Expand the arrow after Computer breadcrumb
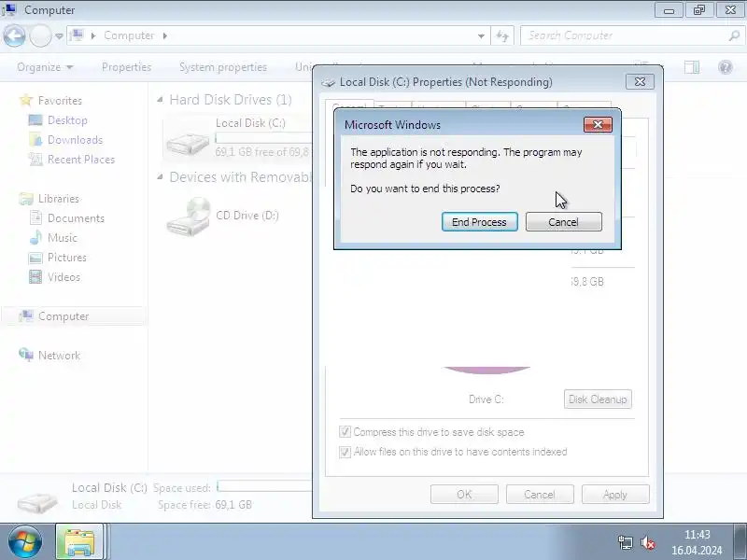 click(x=165, y=35)
